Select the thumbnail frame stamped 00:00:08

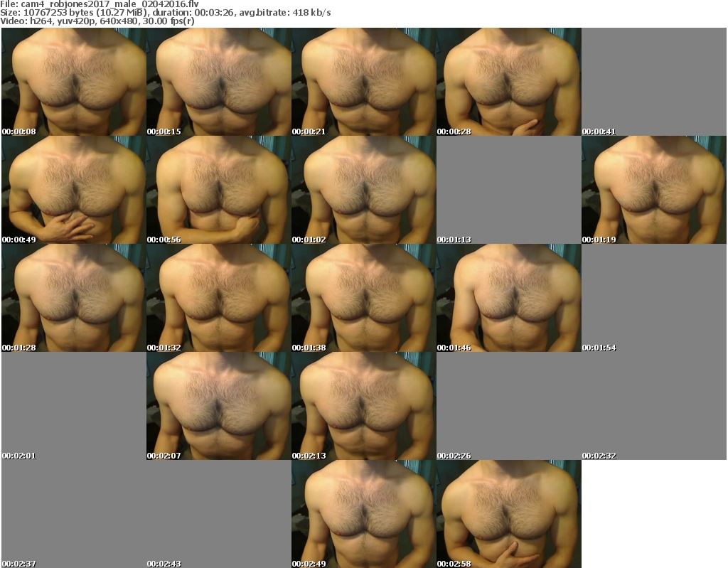(x=74, y=82)
